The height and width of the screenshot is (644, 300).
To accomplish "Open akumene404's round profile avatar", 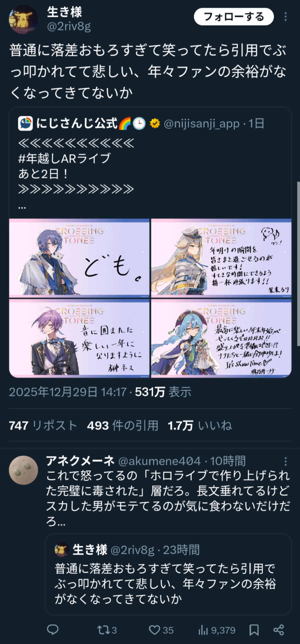I will 23,470.
